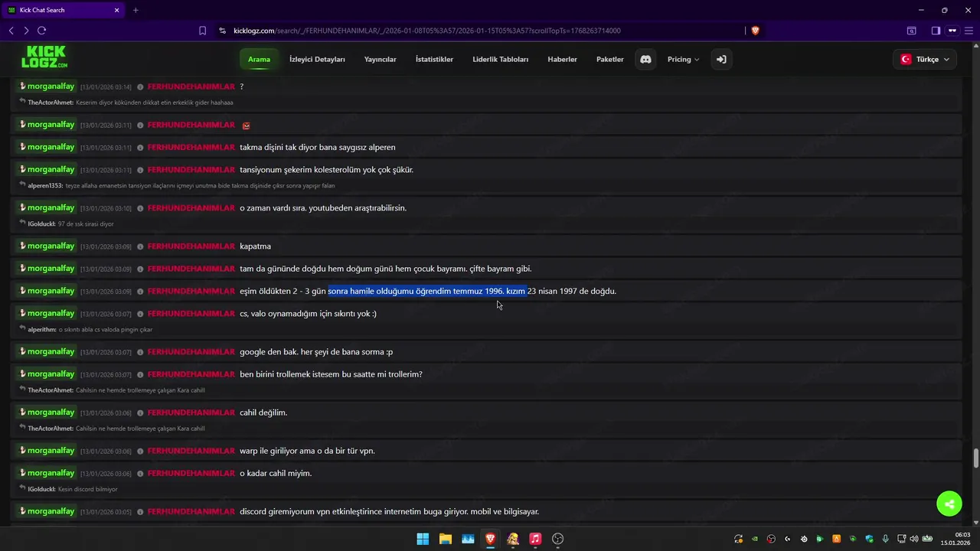Click the browser forward arrow
Screen dimensions: 980x551
click(26, 31)
